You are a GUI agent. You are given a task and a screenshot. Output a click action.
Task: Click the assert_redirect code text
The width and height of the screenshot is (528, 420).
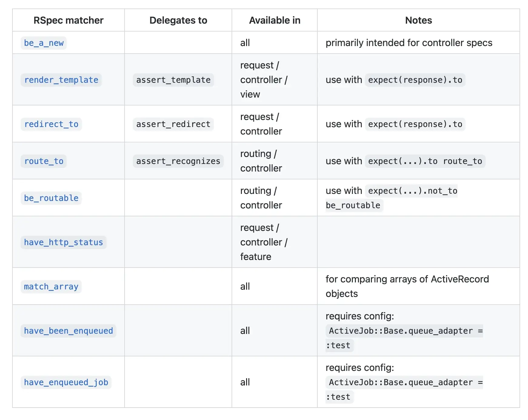pos(173,124)
